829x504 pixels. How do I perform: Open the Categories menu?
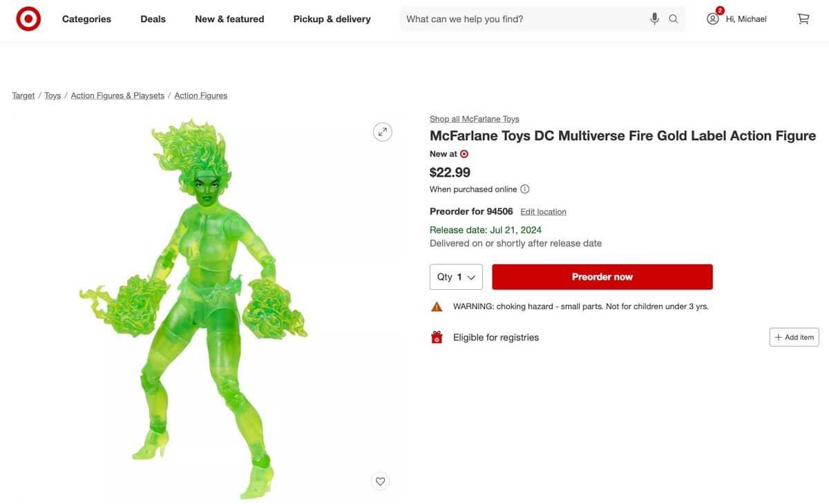click(86, 18)
